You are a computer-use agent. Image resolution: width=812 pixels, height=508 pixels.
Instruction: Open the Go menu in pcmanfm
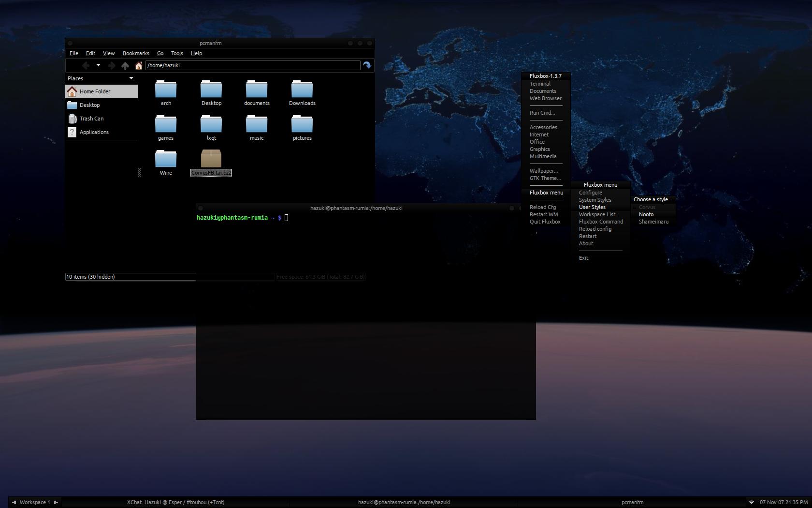tap(160, 53)
